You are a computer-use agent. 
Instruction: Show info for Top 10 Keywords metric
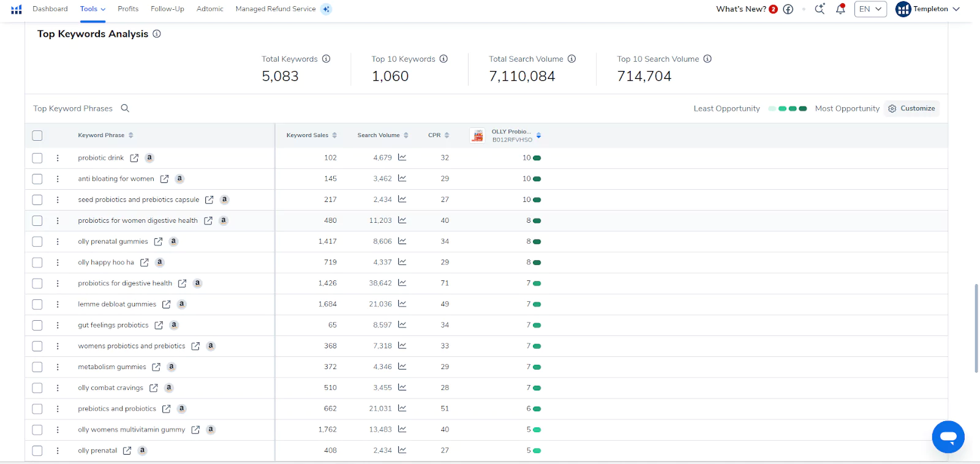click(x=443, y=59)
